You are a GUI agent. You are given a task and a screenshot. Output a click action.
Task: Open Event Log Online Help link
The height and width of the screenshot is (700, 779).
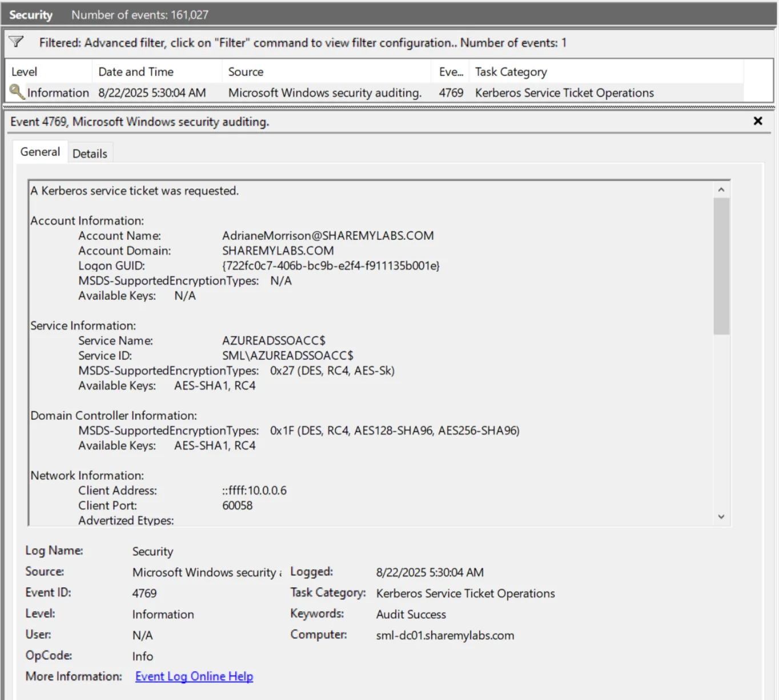[x=194, y=677]
